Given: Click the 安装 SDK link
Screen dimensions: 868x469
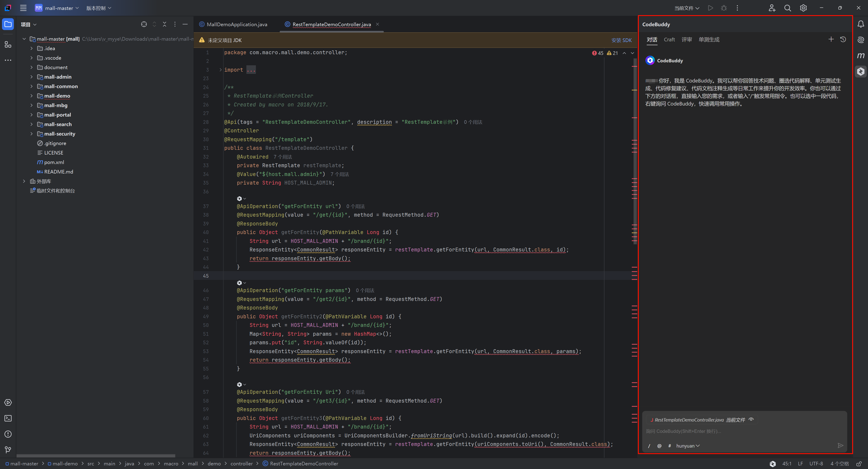Looking at the screenshot, I should click(x=621, y=40).
